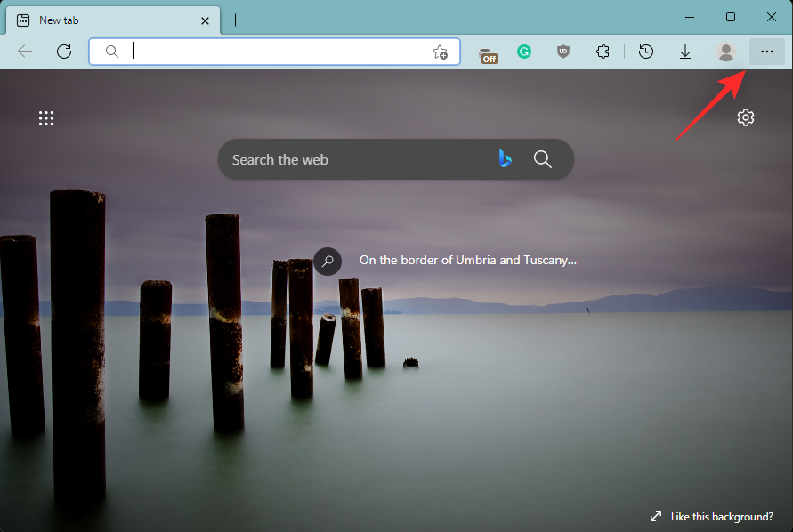Image resolution: width=793 pixels, height=532 pixels.
Task: Click the Search the web box
Action: pyautogui.click(x=356, y=160)
